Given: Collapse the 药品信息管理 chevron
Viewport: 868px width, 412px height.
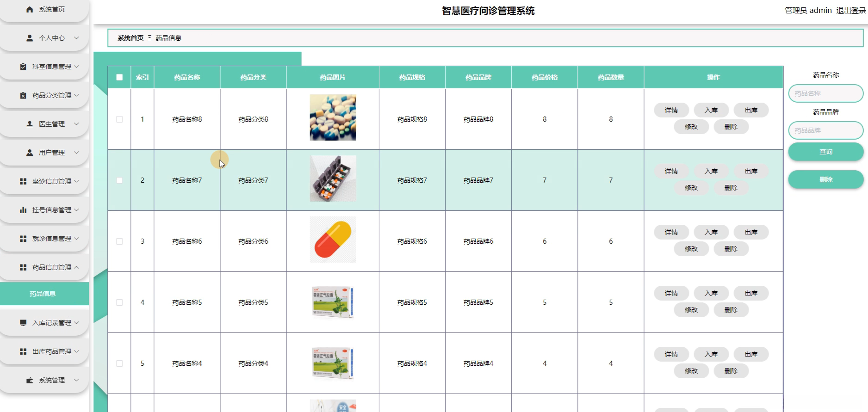Looking at the screenshot, I should point(76,267).
